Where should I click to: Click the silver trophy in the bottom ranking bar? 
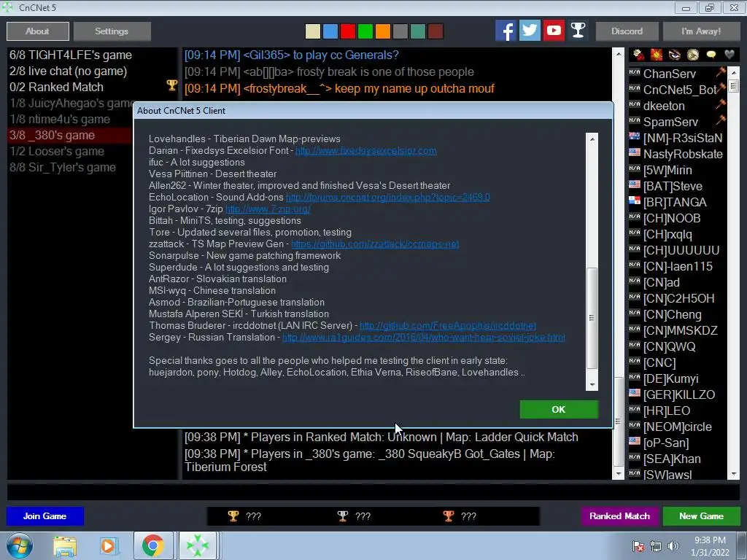pos(343,516)
